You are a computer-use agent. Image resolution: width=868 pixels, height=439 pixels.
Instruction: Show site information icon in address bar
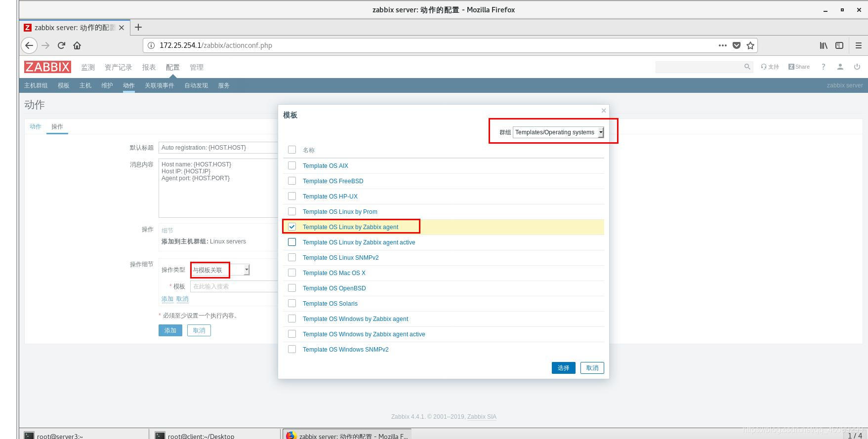tap(151, 45)
